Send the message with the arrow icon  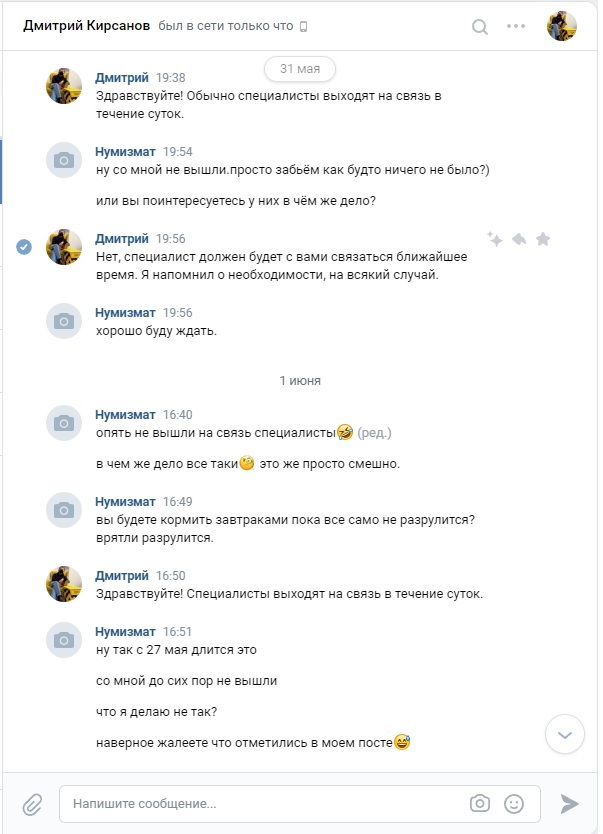(569, 803)
